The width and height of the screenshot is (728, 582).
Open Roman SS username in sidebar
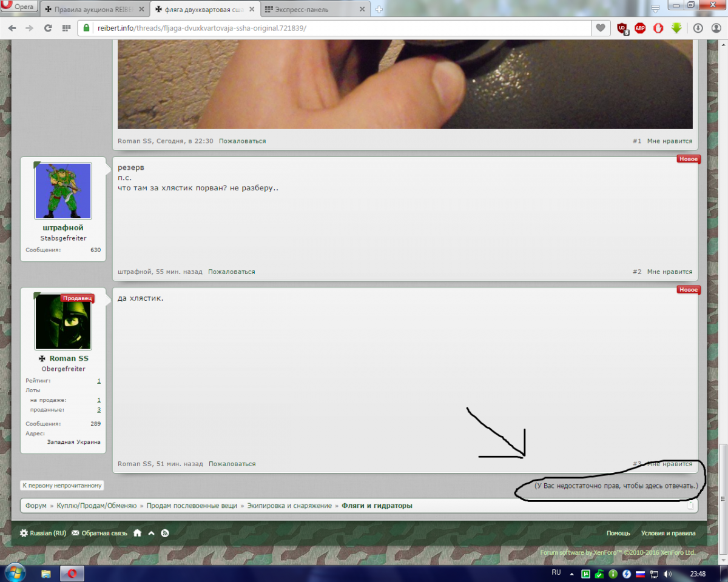[69, 358]
